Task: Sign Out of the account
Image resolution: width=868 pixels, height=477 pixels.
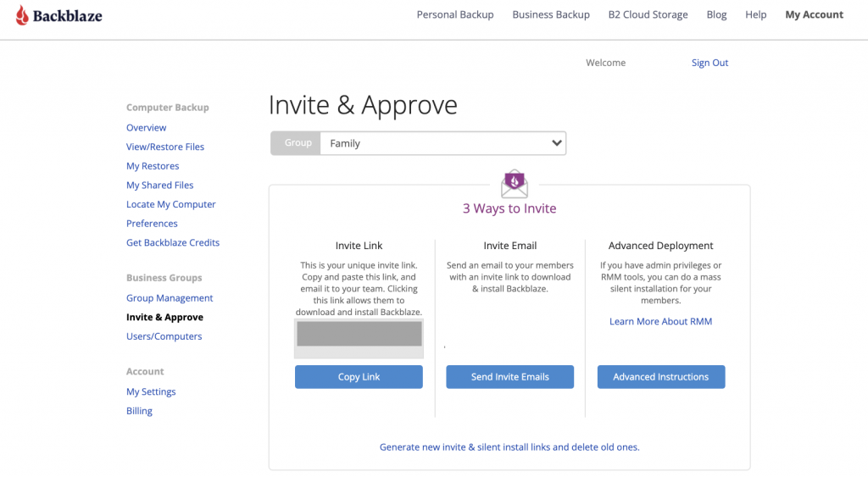Action: [709, 63]
